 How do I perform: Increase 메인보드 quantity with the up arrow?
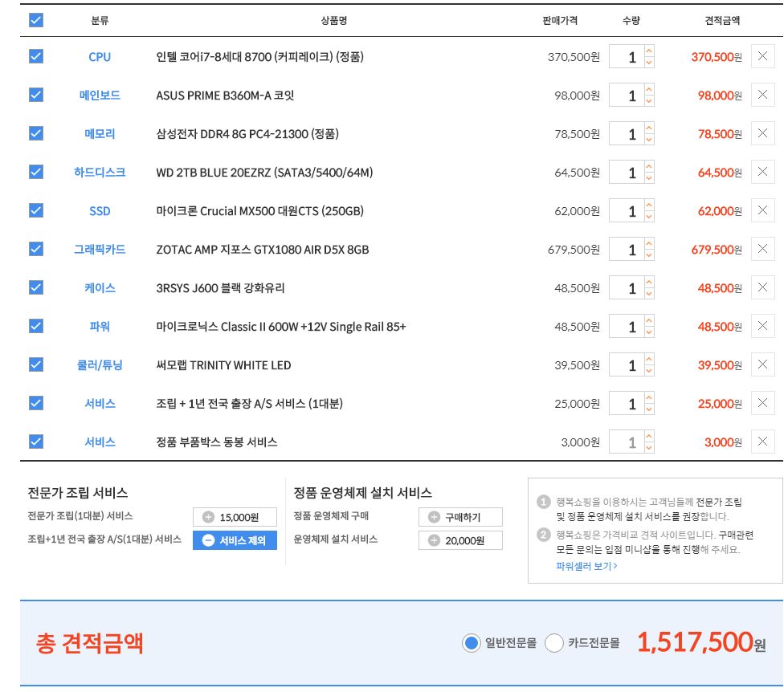coord(649,89)
